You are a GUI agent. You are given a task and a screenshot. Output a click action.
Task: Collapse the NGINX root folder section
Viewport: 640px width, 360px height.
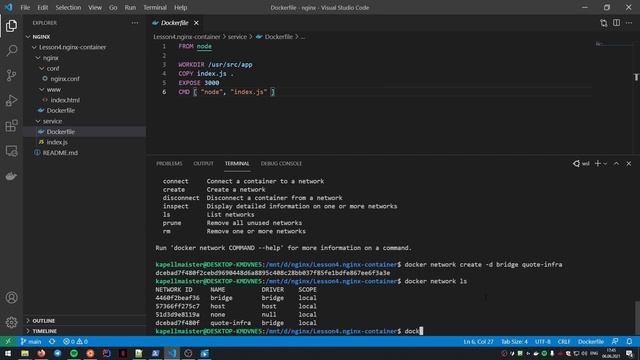click(x=84, y=37)
